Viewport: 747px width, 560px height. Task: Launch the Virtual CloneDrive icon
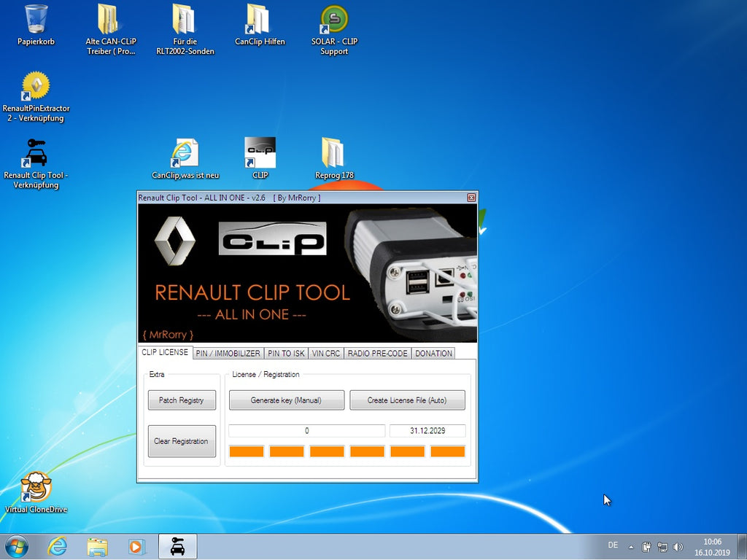pyautogui.click(x=36, y=488)
